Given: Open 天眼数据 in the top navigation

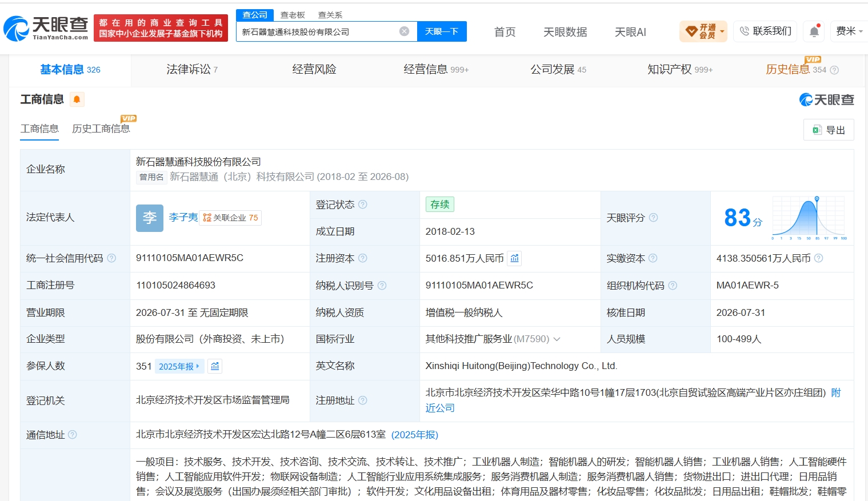Looking at the screenshot, I should point(565,32).
